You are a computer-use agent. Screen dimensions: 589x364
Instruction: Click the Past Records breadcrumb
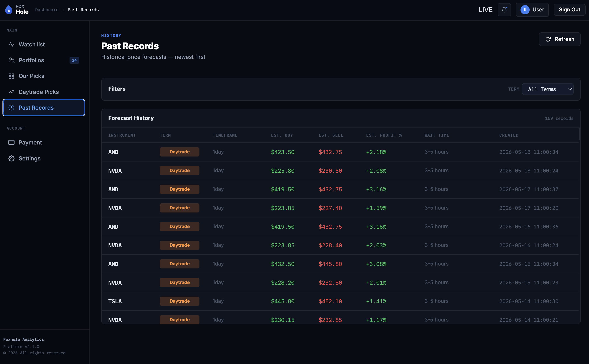coord(83,10)
